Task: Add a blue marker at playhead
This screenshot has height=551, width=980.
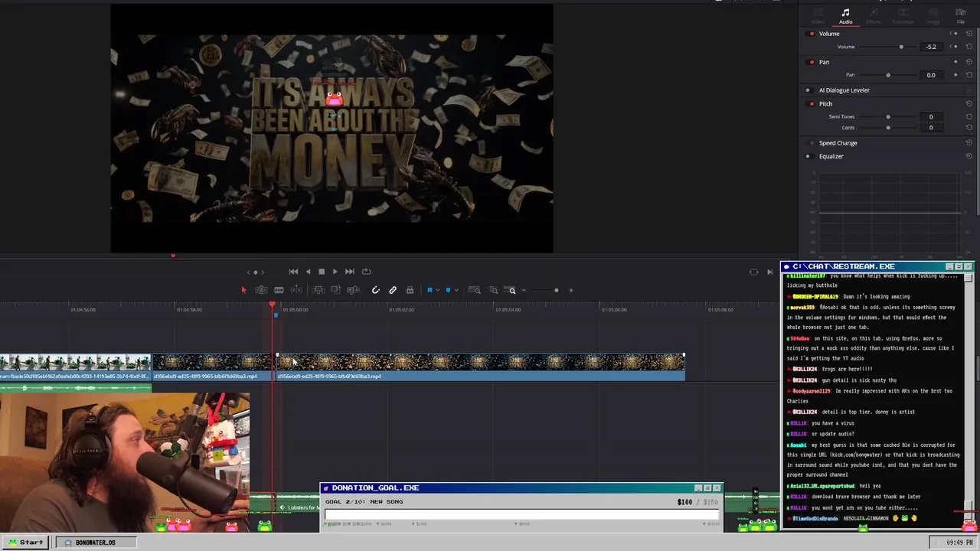Action: [448, 290]
